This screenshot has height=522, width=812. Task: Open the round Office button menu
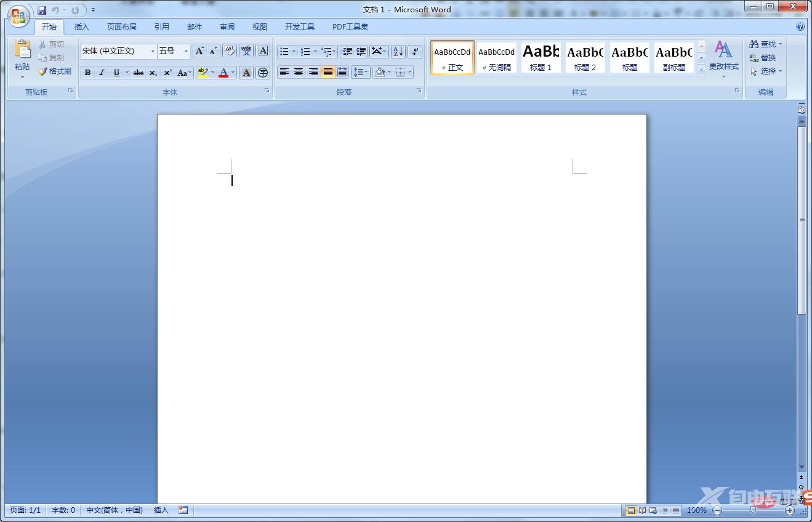(18, 16)
